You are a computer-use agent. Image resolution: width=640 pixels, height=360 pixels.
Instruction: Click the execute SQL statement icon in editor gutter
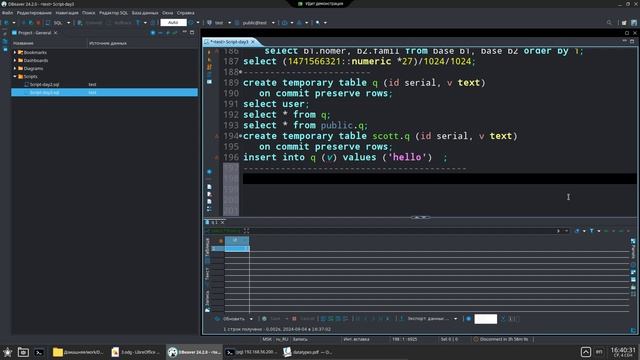click(x=209, y=52)
